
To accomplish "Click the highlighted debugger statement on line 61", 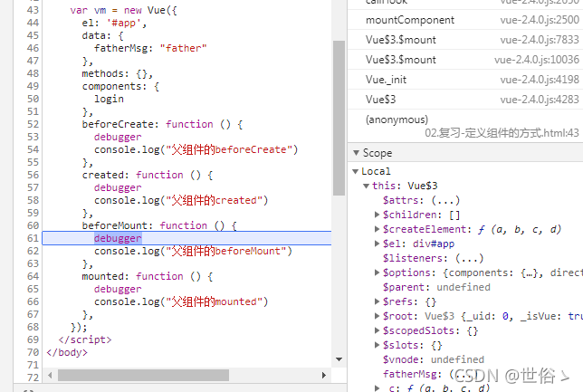I will point(118,238).
